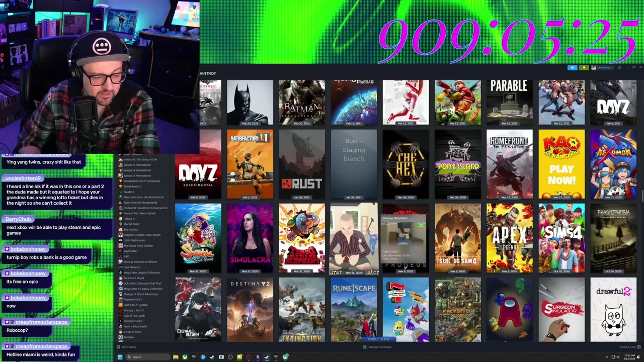Open Xbox app in taskbar

click(x=185, y=357)
